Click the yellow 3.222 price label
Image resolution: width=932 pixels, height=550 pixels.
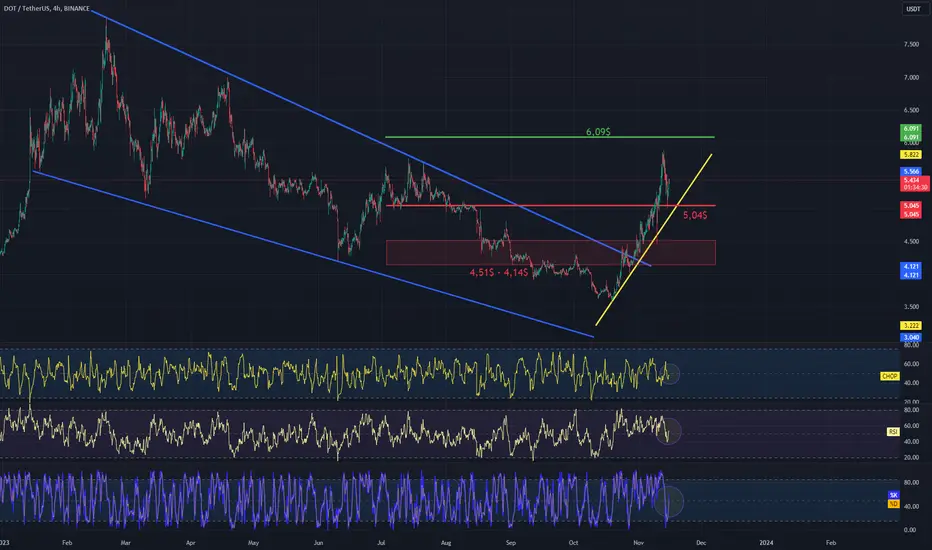[x=911, y=326]
